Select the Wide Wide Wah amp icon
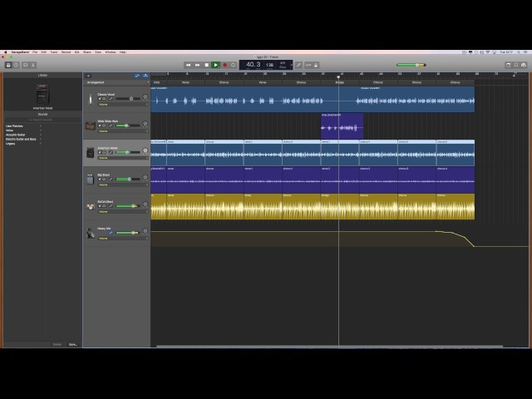Image resolution: width=532 pixels, height=399 pixels. 91,126
